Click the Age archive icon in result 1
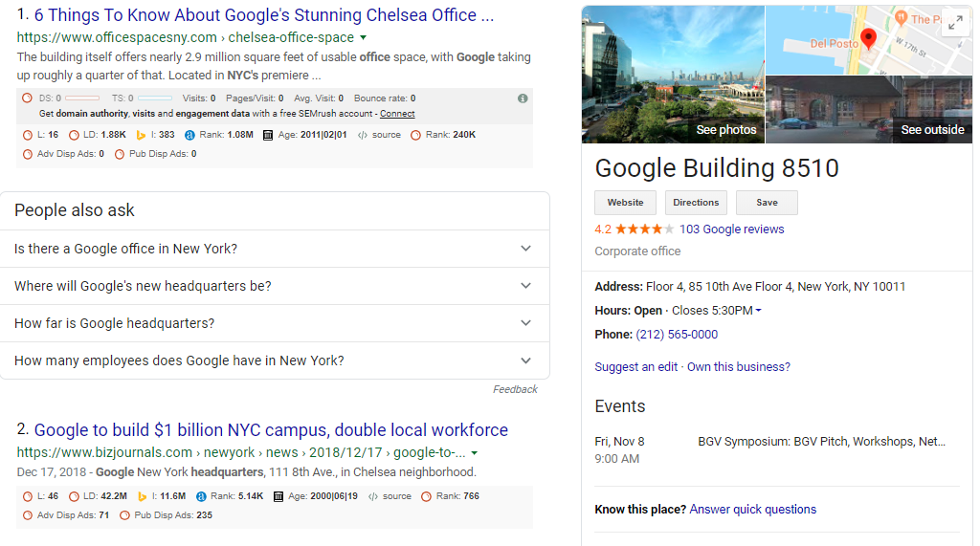This screenshot has height=546, width=980. [268, 135]
